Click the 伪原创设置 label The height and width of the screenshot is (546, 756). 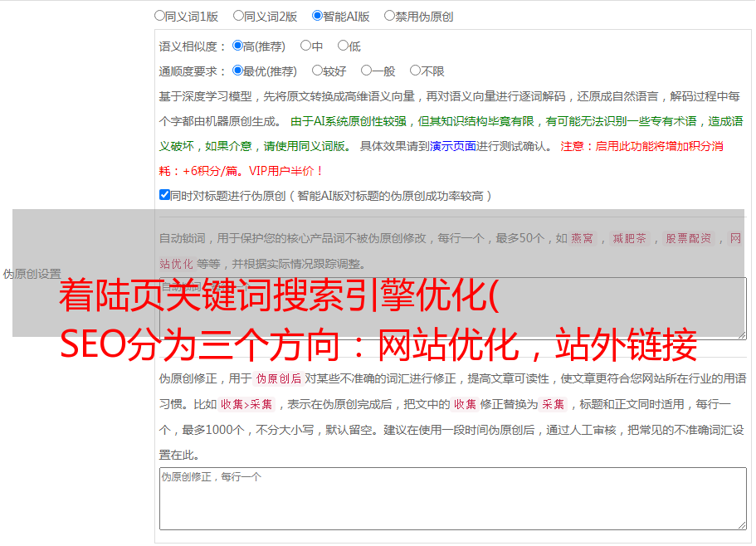click(32, 274)
